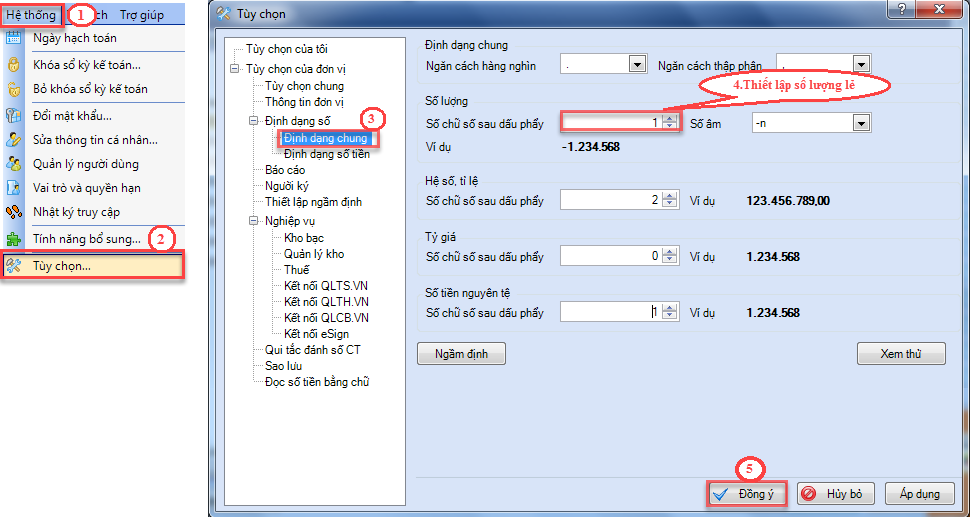Select Thiết lập ngầm định in tree
Image resolution: width=970 pixels, height=517 pixels.
click(x=313, y=202)
